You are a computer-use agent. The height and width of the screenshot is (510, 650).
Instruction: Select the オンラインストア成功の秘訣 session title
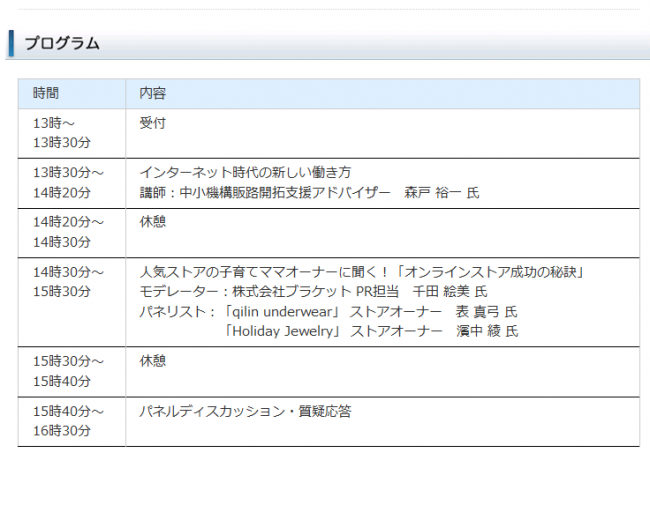(362, 272)
